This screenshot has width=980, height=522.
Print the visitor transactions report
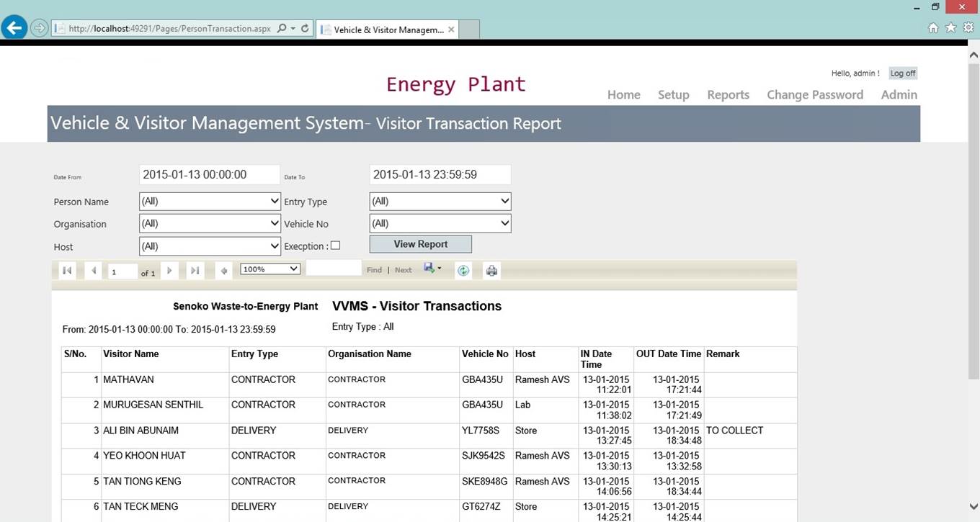[491, 270]
